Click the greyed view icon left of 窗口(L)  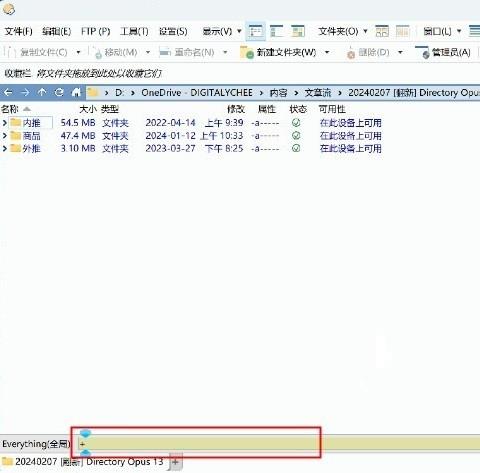(403, 32)
